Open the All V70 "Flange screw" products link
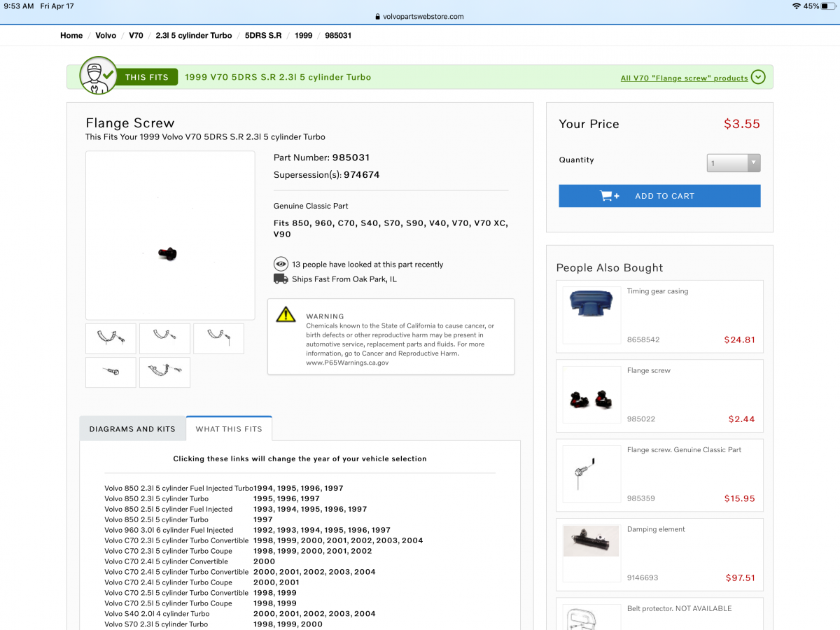The width and height of the screenshot is (840, 630). [684, 78]
